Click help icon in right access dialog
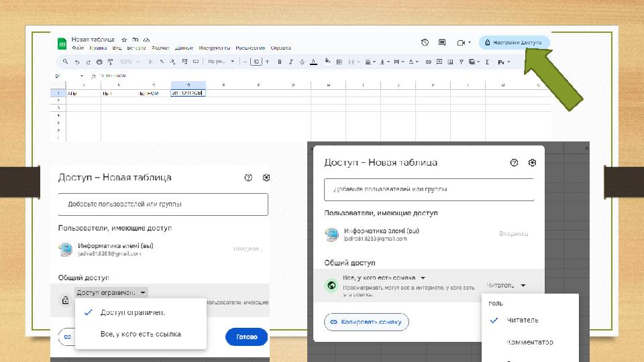 point(514,162)
